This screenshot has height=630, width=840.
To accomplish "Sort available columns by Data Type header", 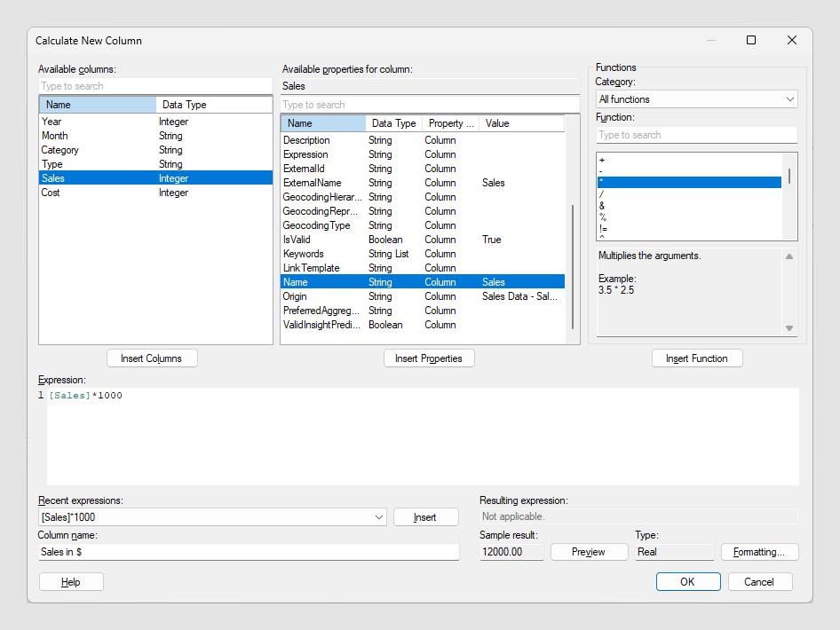I will 214,105.
